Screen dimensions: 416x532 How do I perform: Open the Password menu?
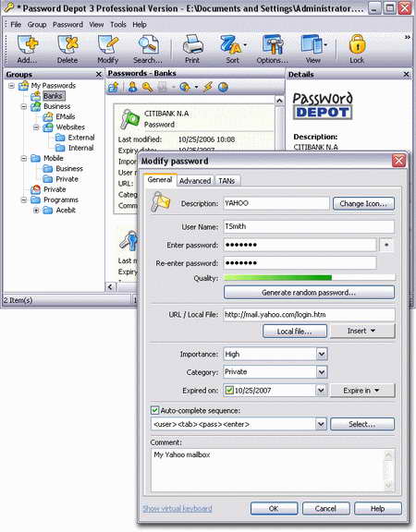point(67,25)
